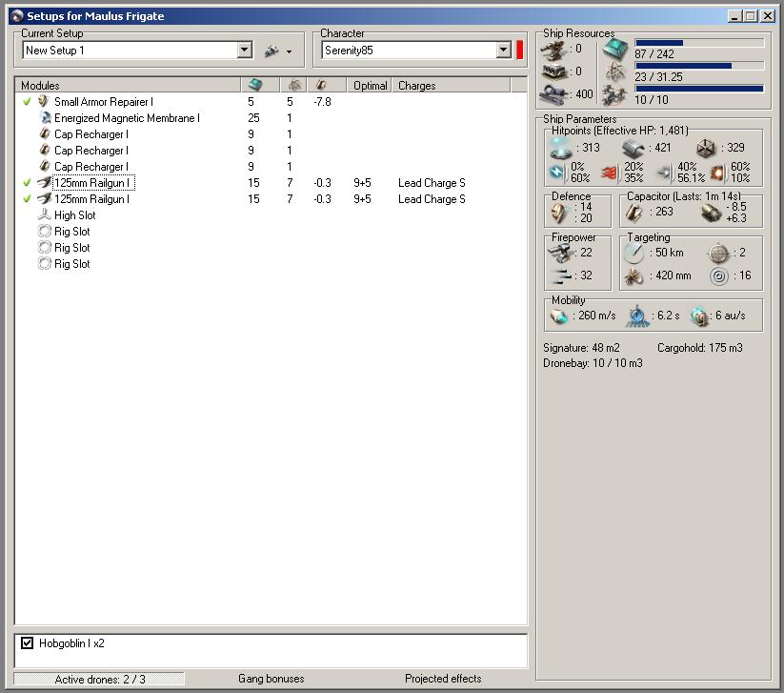Image resolution: width=784 pixels, height=693 pixels.
Task: Sort by the Optimal column header
Action: [370, 86]
